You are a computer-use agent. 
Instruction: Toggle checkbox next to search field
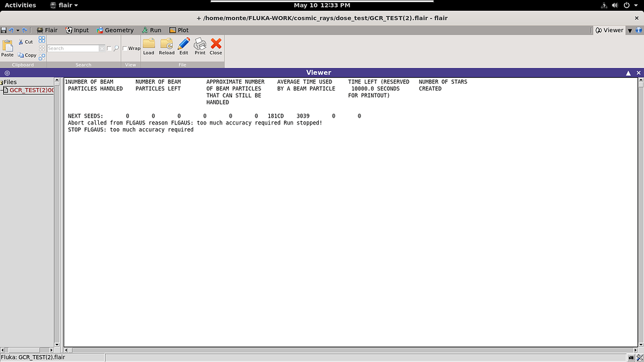tap(109, 48)
